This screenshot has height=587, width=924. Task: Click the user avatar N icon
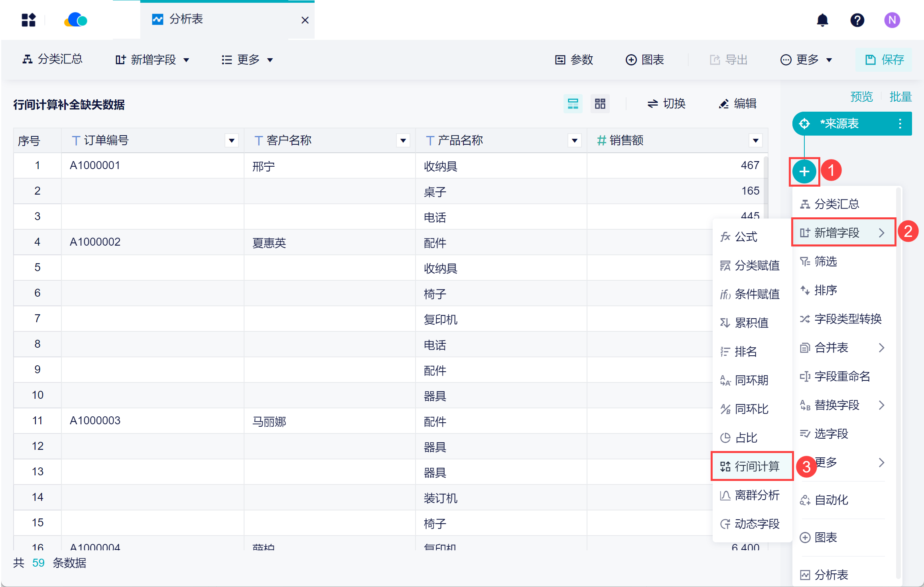click(892, 20)
